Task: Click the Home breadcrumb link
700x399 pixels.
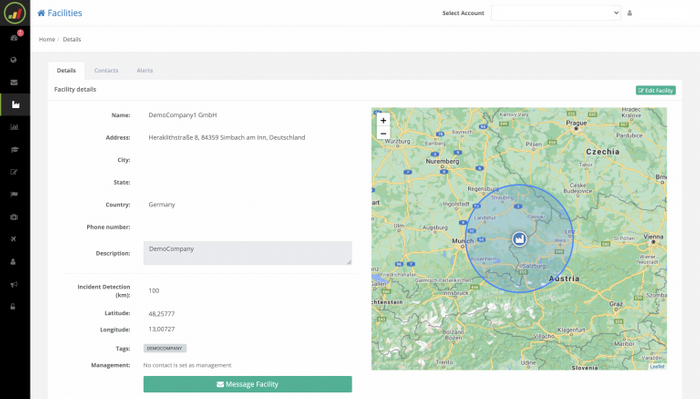Action: pos(47,39)
